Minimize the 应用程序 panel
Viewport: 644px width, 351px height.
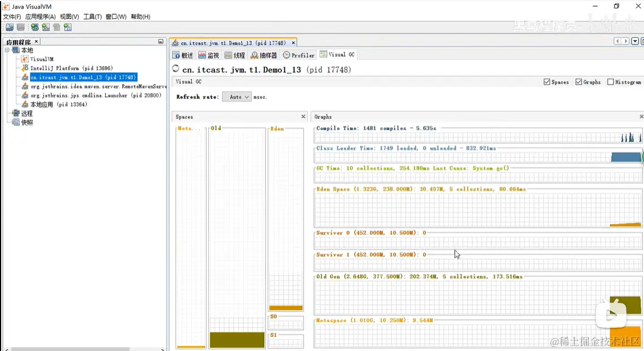[x=161, y=41]
